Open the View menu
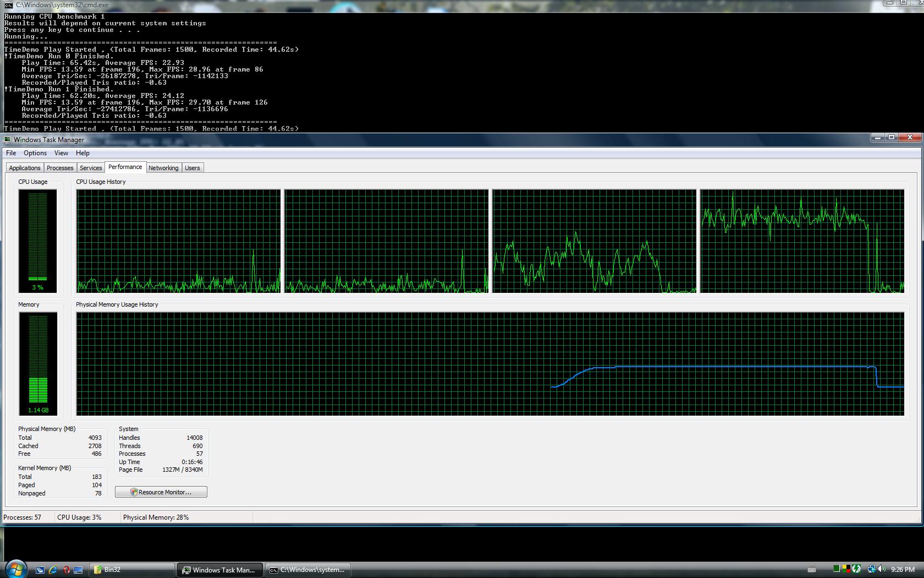This screenshot has width=924, height=578. pos(61,153)
